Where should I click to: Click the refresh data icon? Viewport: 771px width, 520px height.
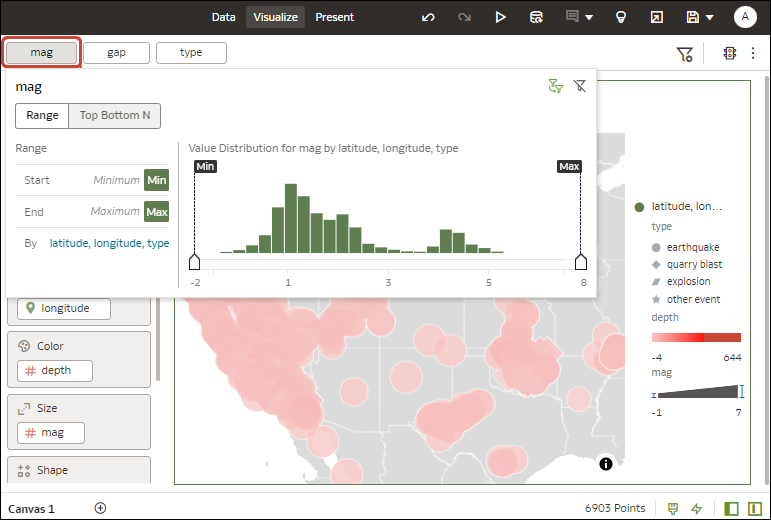click(x=536, y=17)
